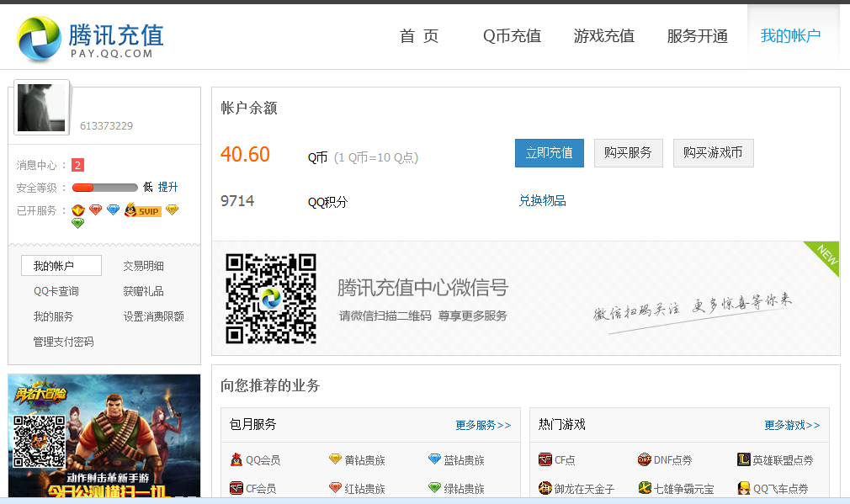Click the yellow diamond icon beside 黄钻贵族
Image resolution: width=850 pixels, height=504 pixels.
coord(336,459)
